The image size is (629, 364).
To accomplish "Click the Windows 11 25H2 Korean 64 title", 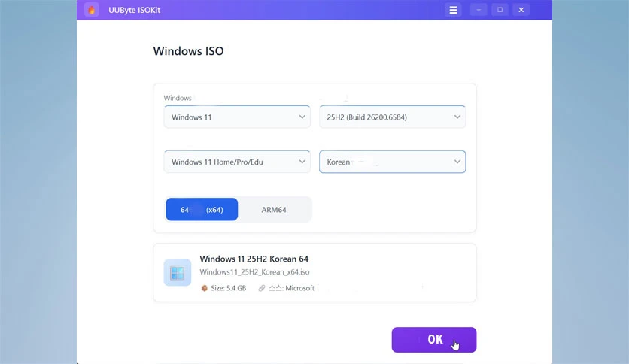I will 254,259.
